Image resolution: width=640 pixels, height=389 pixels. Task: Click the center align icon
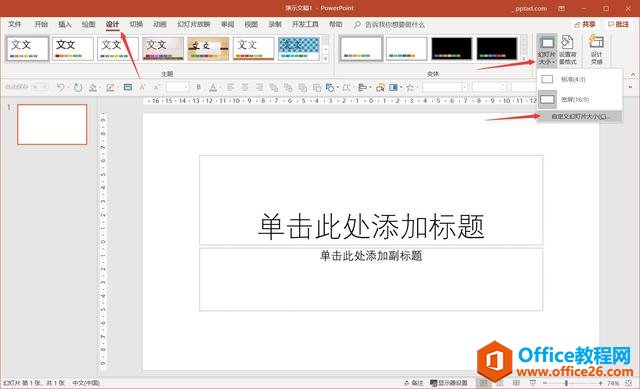[x=245, y=87]
